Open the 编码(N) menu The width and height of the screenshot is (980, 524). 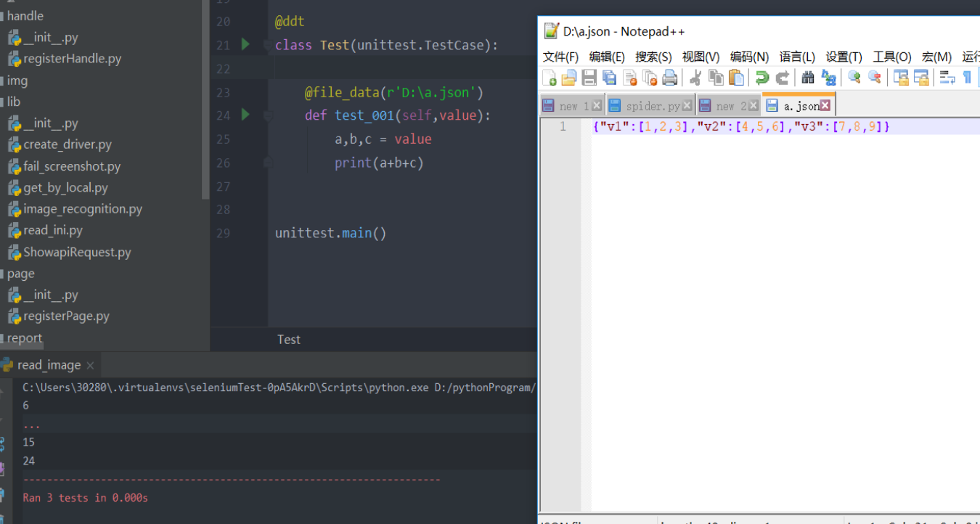pyautogui.click(x=749, y=57)
